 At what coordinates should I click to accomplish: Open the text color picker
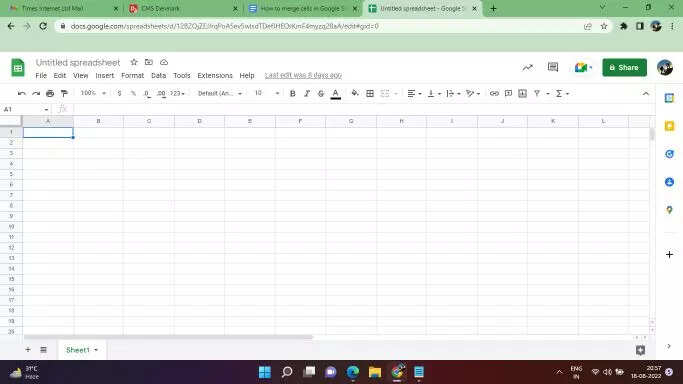[335, 94]
